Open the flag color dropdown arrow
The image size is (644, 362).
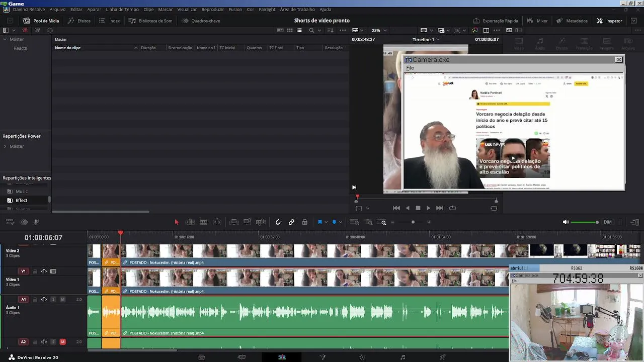pyautogui.click(x=326, y=222)
